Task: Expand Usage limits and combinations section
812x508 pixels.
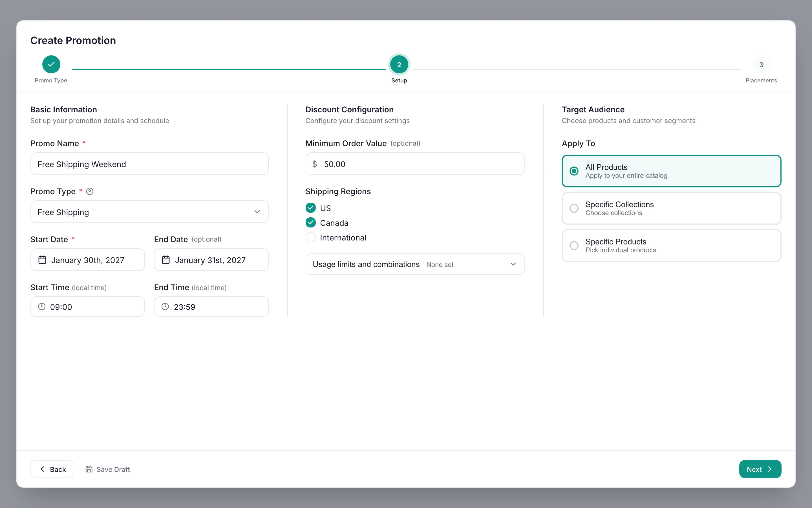Action: tap(415, 264)
